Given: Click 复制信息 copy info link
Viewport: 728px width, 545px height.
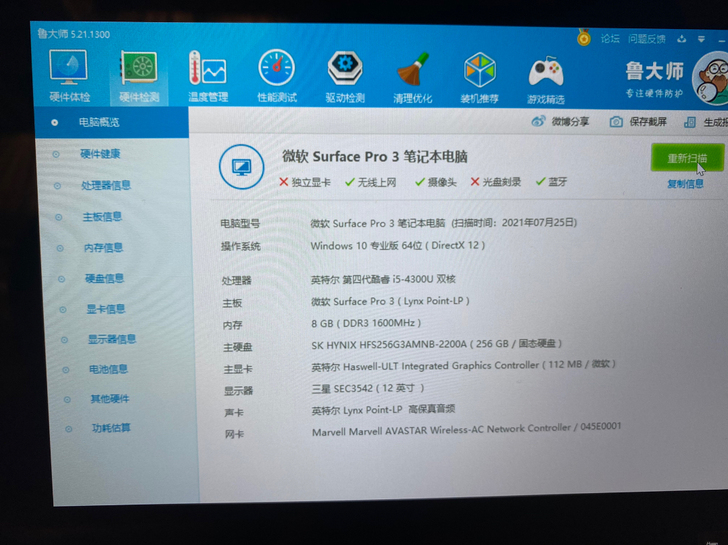Looking at the screenshot, I should [x=685, y=184].
